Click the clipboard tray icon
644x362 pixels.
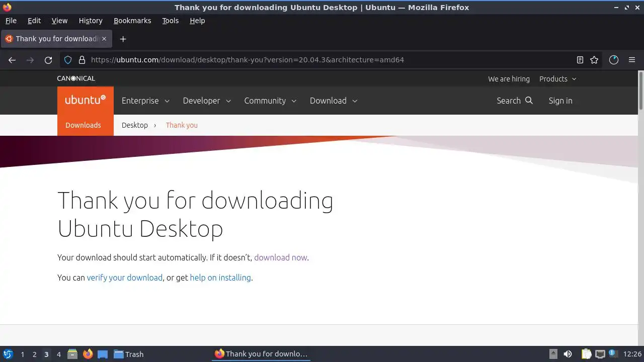[x=586, y=354]
